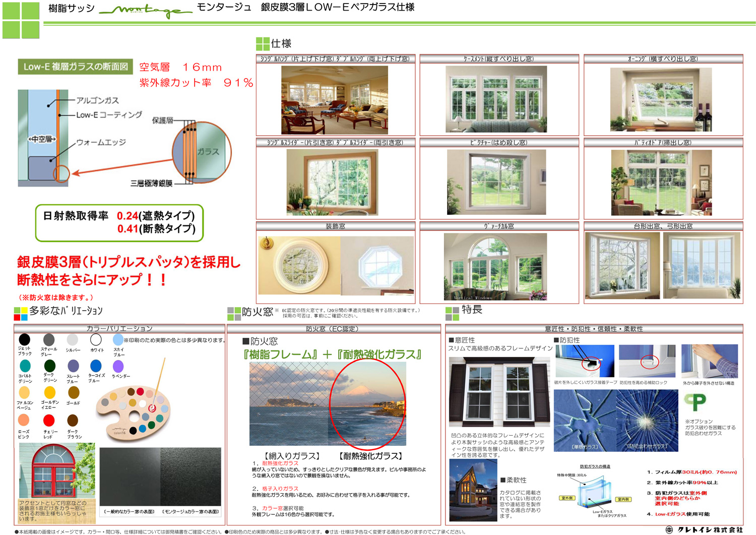Viewport: 756px width, 535px height.
Task: Click the Jet Black (ジェットブラック) color swatch
Action: (24, 339)
